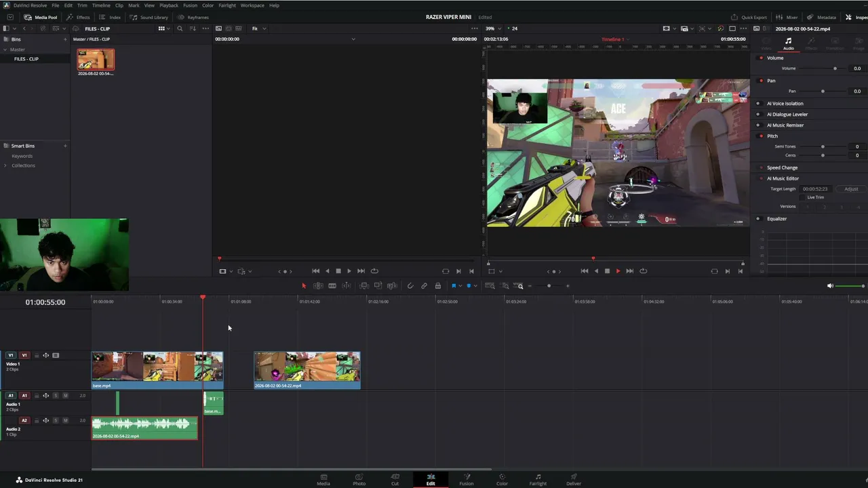This screenshot has height=488, width=868.
Task: Toggle the Linked Selection chain icon
Action: (424, 286)
